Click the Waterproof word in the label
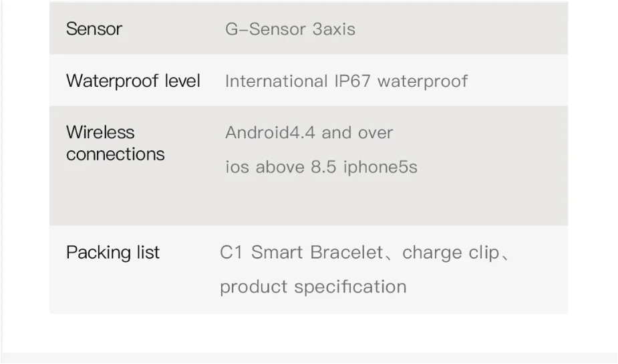This screenshot has width=618, height=364. point(112,81)
